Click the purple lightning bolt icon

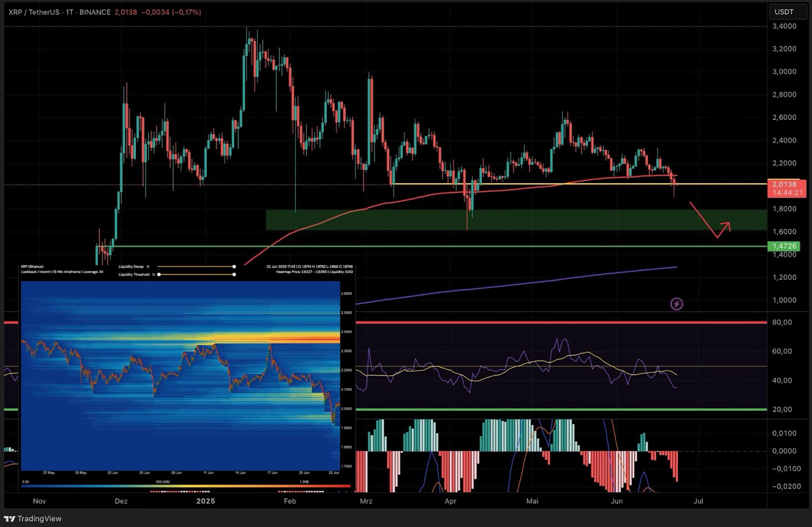tap(676, 304)
